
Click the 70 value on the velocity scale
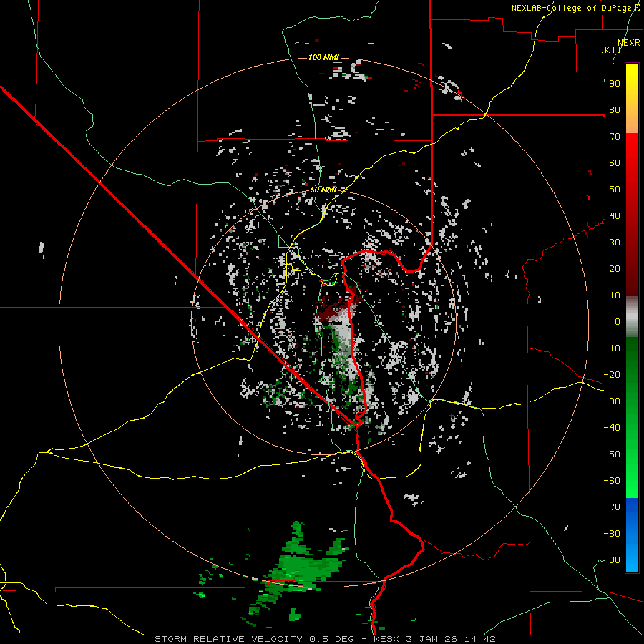coord(615,137)
